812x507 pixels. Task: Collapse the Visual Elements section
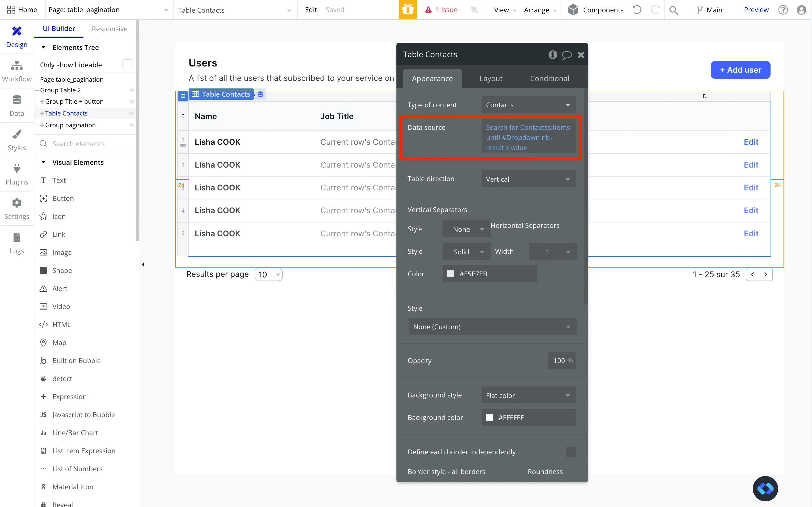click(43, 162)
